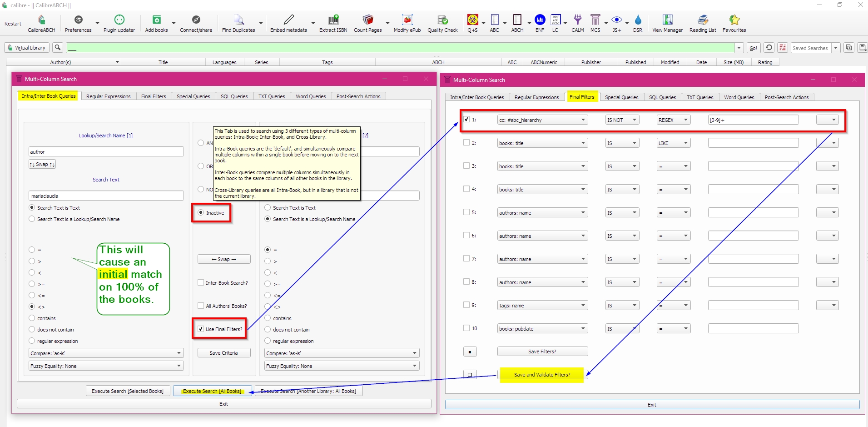Select left-side 'Search Text is Text' radio

32,207
